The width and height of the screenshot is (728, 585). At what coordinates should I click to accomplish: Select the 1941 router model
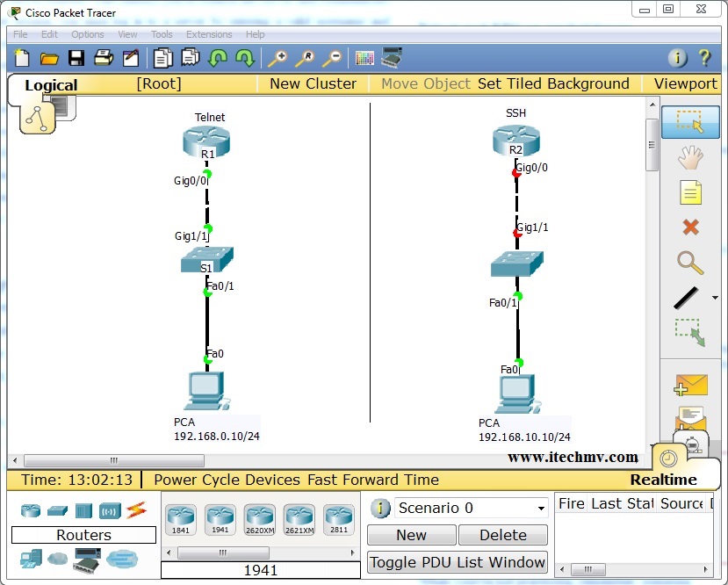(x=220, y=520)
